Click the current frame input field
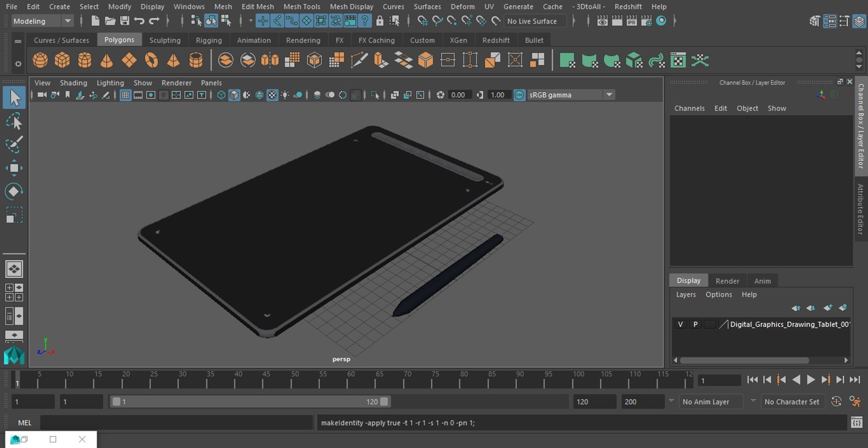 click(719, 381)
